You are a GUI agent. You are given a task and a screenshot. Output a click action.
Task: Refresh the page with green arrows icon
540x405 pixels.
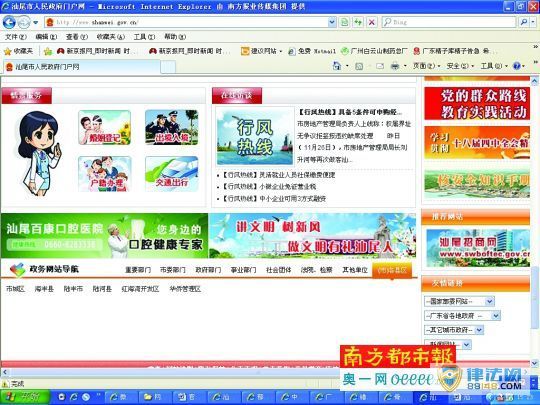358,22
